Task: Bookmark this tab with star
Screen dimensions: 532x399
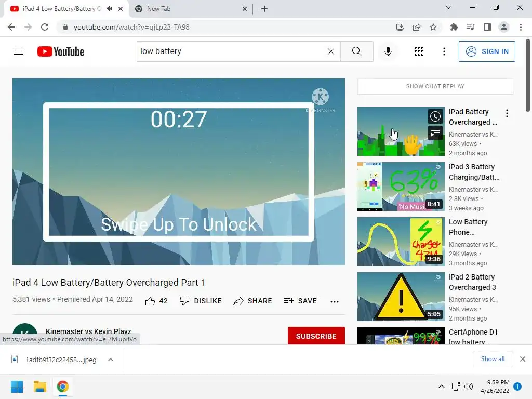Action: point(433,27)
